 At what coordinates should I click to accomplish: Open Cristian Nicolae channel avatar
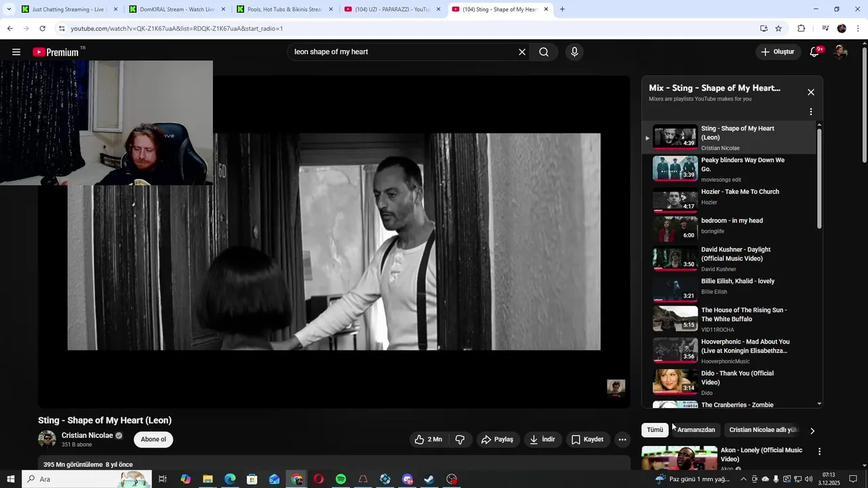[47, 439]
